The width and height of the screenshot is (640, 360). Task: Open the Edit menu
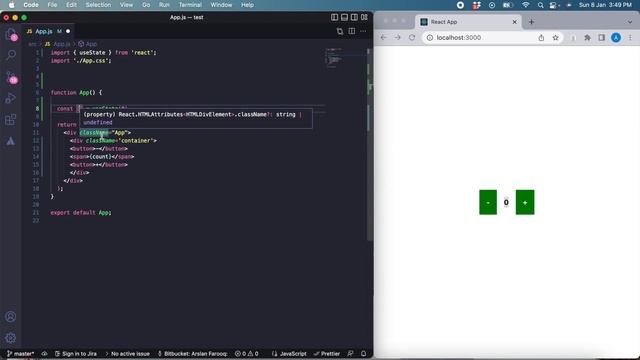point(71,5)
